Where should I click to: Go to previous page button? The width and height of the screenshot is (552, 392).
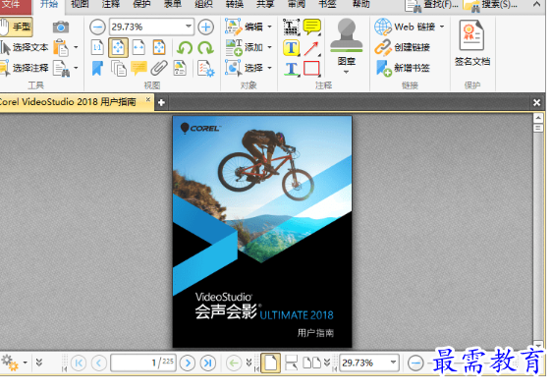pyautogui.click(x=99, y=363)
